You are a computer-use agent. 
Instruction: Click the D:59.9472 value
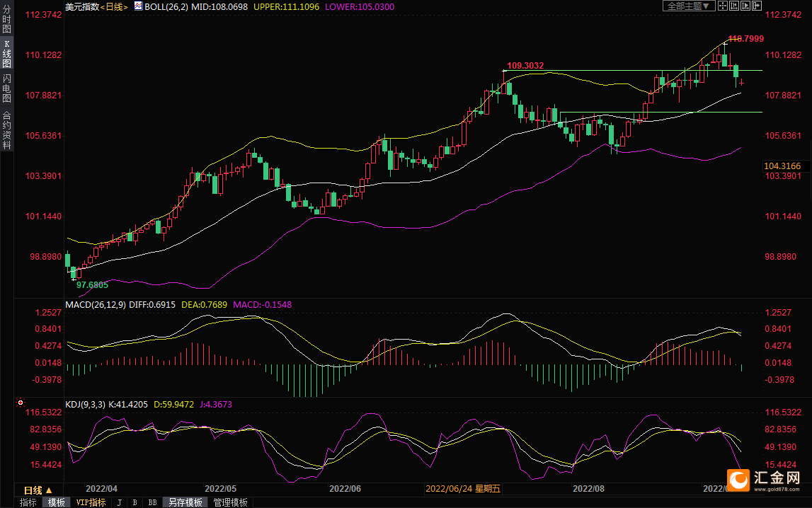point(173,405)
